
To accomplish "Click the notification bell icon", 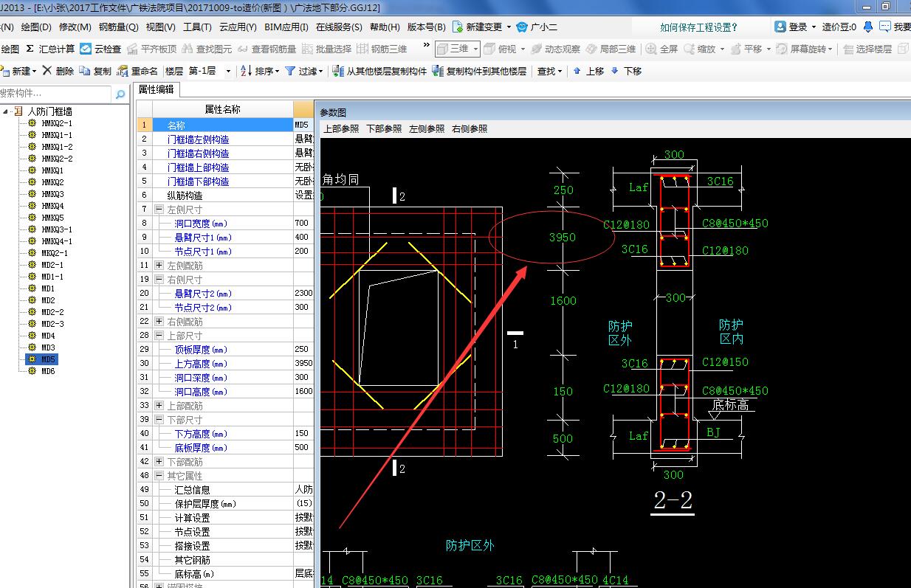I will point(868,27).
